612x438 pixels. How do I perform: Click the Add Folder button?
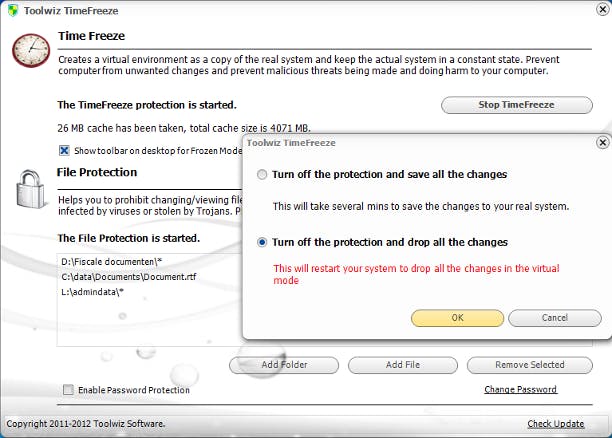pyautogui.click(x=284, y=365)
